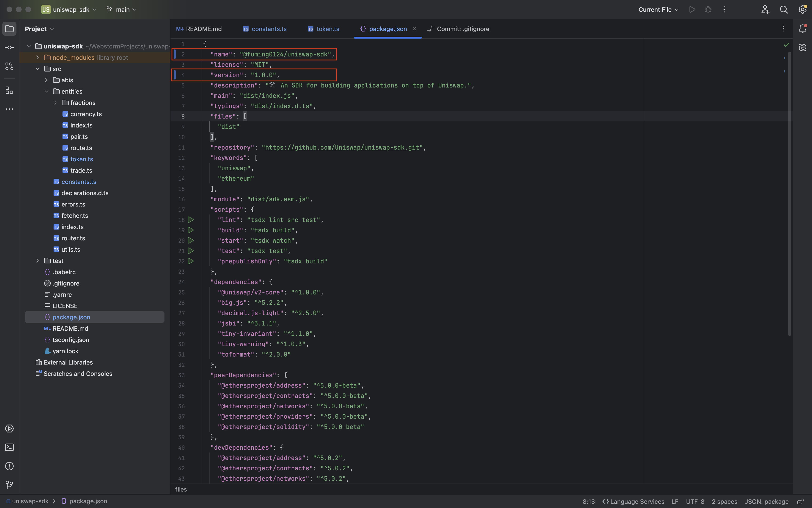Collapse the entities folder
The height and width of the screenshot is (508, 812).
pyautogui.click(x=46, y=91)
